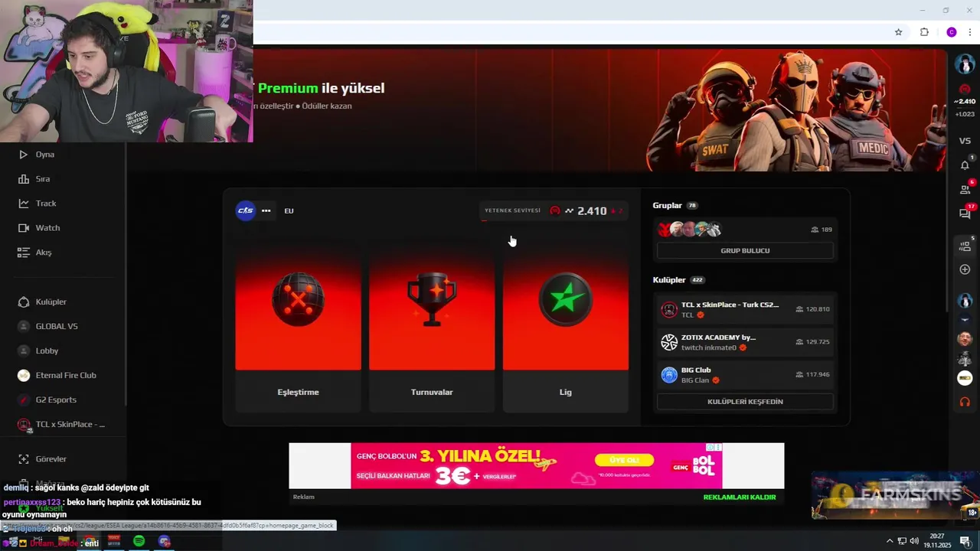Click the CS2 game logo icon
Screen dimensions: 980x551
tap(245, 210)
